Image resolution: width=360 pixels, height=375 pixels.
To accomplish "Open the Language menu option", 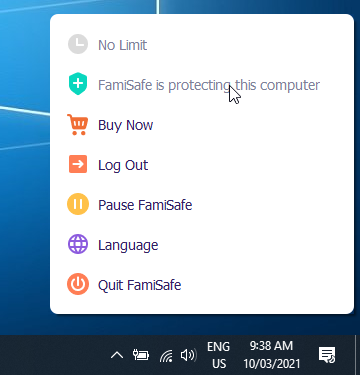I will (x=202, y=245).
